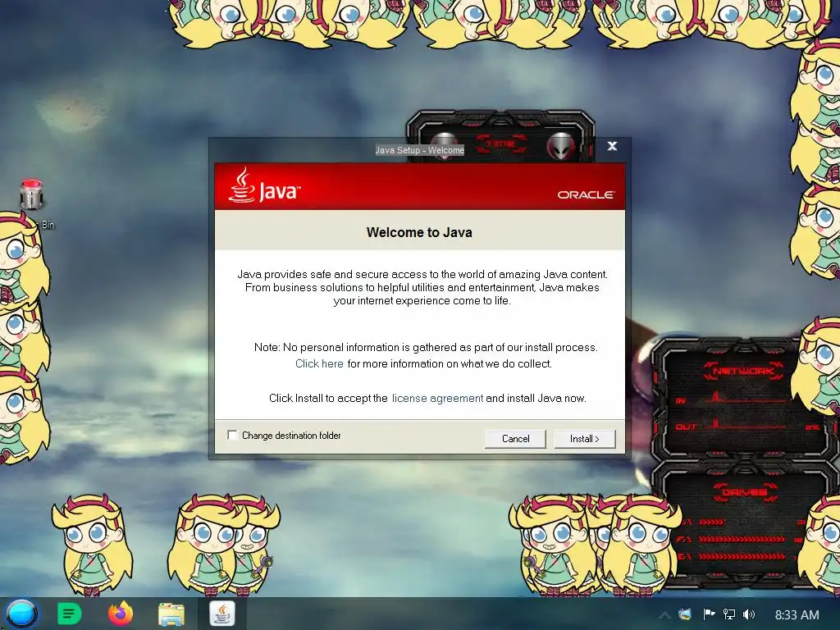The image size is (840, 630).
Task: Open the Recycle Bin desktop icon
Action: point(32,195)
